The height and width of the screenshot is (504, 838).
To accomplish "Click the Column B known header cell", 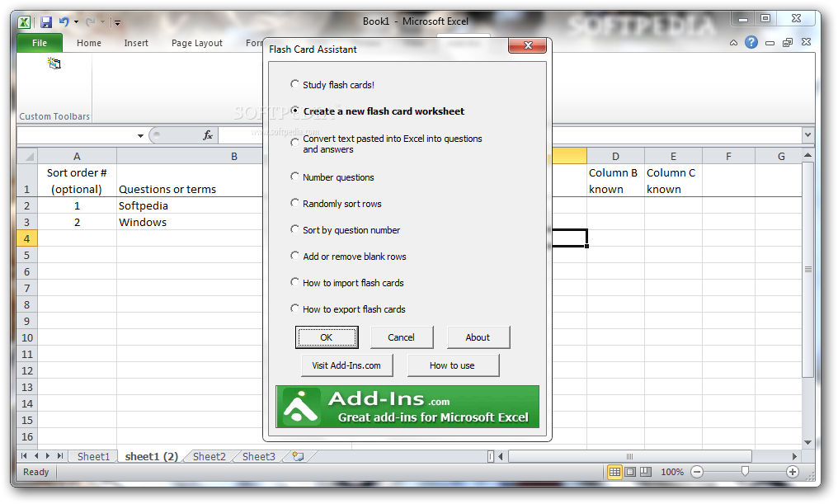I will click(615, 181).
